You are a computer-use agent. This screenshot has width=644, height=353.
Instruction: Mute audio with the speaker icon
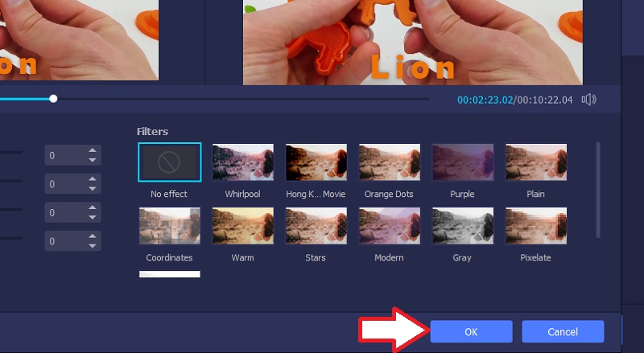pos(588,100)
